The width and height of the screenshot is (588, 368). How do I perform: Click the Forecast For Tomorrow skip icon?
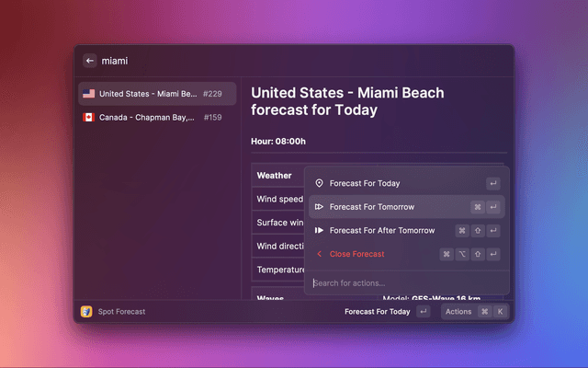pos(319,207)
